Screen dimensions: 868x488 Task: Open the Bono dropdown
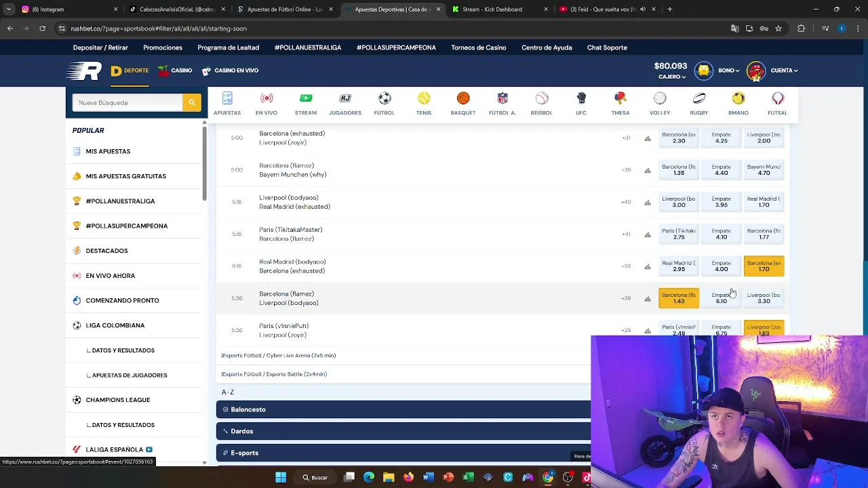tap(729, 70)
